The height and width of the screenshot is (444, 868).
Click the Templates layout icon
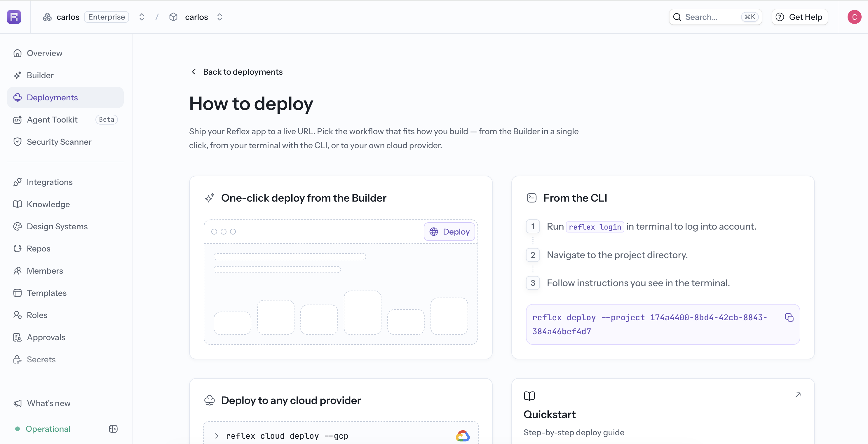pos(18,293)
